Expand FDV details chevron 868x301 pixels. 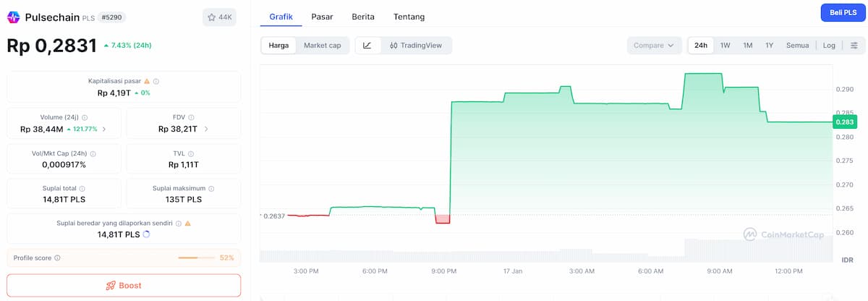coord(206,129)
